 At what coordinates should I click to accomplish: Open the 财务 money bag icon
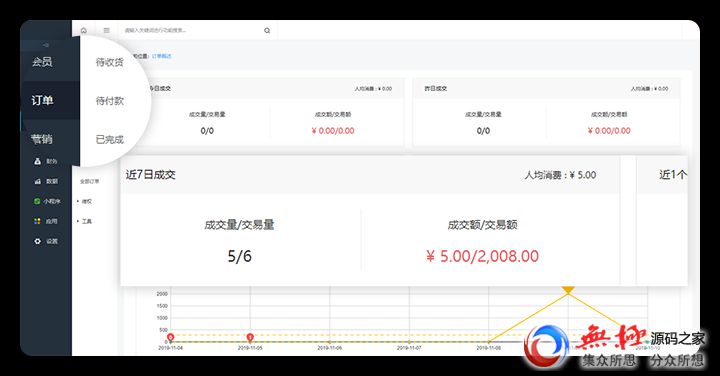point(38,161)
